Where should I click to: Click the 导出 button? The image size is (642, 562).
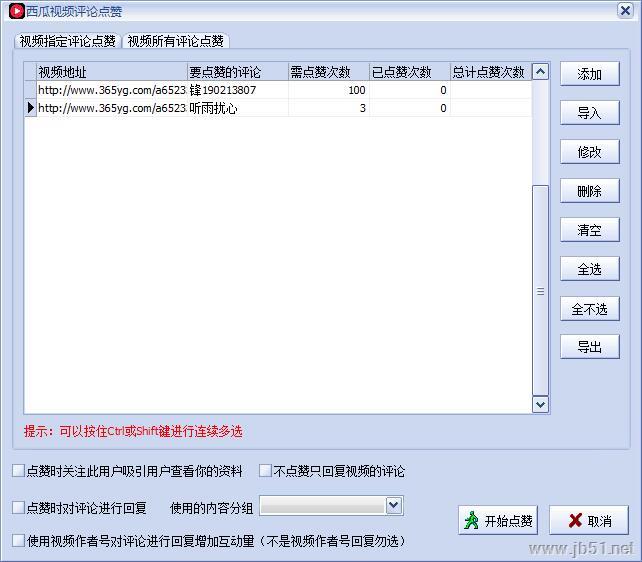coord(590,347)
